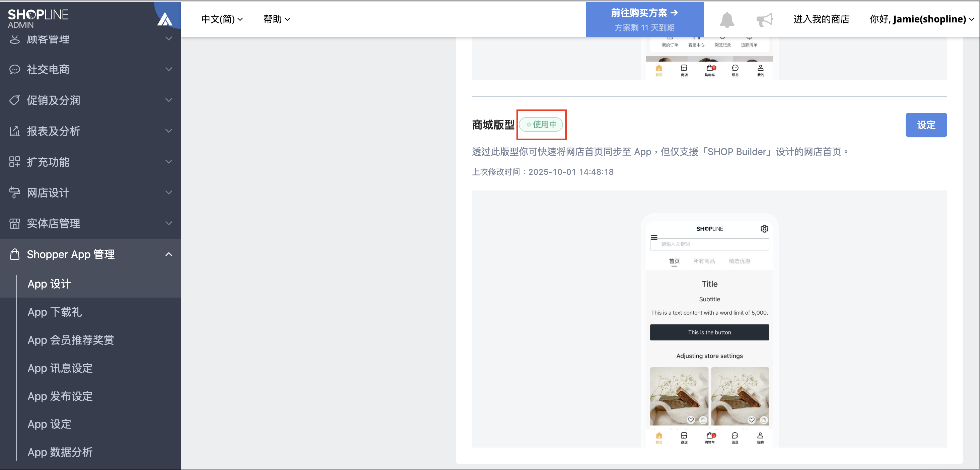Expand the 网店设计 menu section

(x=169, y=193)
